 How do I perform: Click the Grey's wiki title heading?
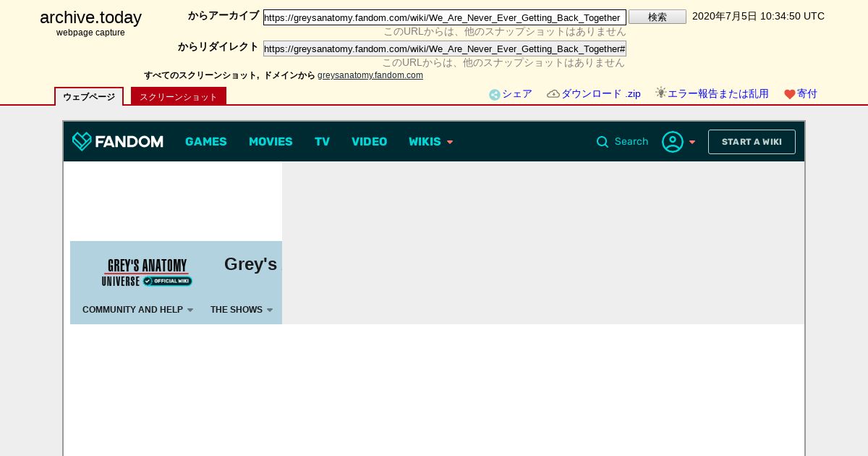(250, 264)
